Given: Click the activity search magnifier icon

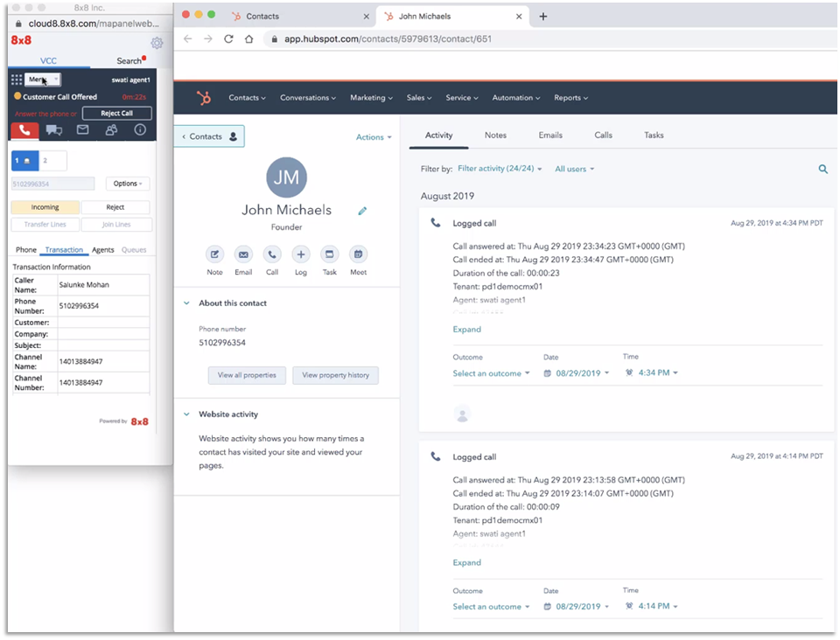Looking at the screenshot, I should (822, 169).
